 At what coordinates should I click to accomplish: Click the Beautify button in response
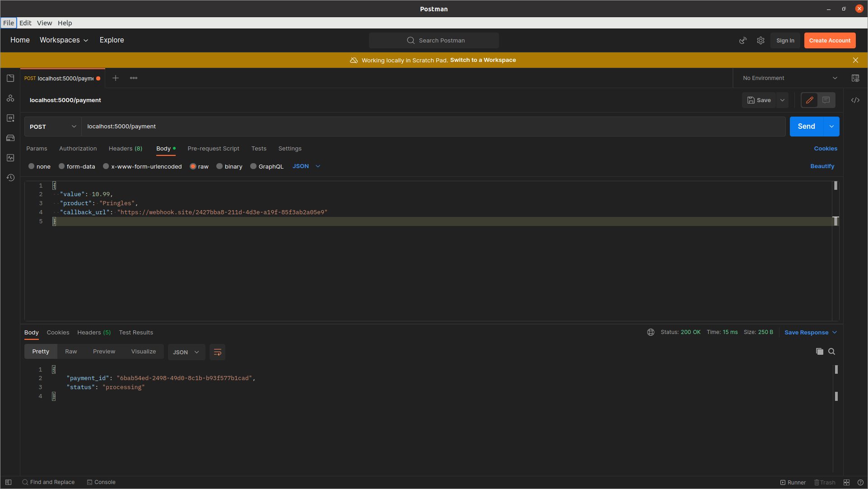[x=823, y=166]
